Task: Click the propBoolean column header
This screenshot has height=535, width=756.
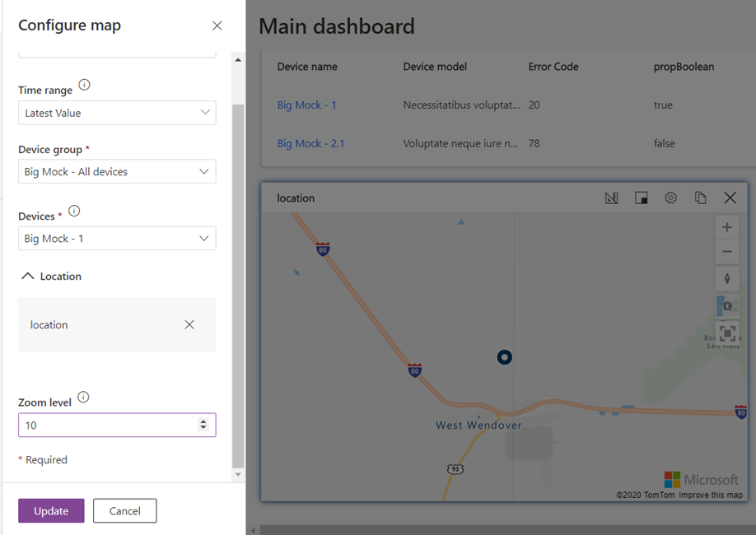Action: [684, 67]
